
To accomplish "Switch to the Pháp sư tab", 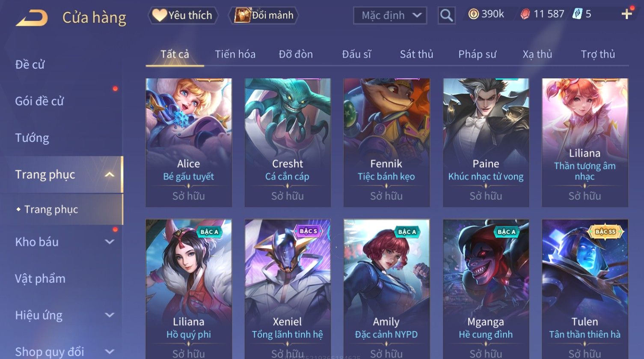I will coord(477,54).
